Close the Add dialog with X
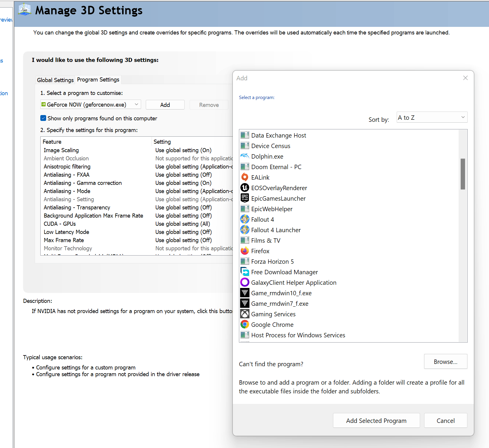 coord(465,78)
